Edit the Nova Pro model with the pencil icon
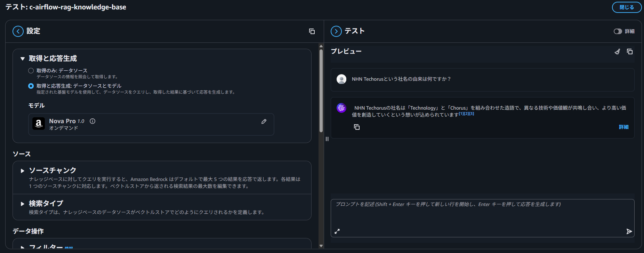The image size is (644, 253). [264, 121]
